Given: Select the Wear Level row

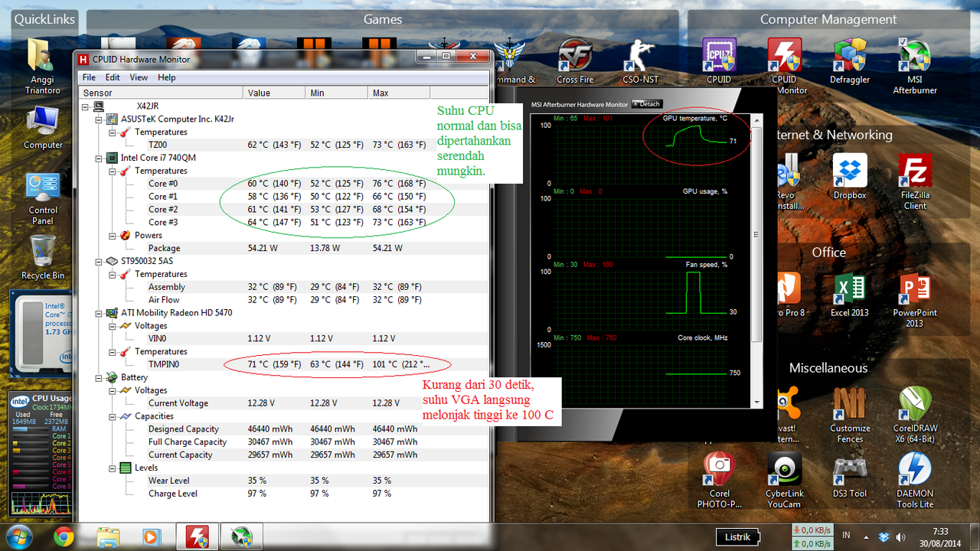Looking at the screenshot, I should [x=284, y=481].
